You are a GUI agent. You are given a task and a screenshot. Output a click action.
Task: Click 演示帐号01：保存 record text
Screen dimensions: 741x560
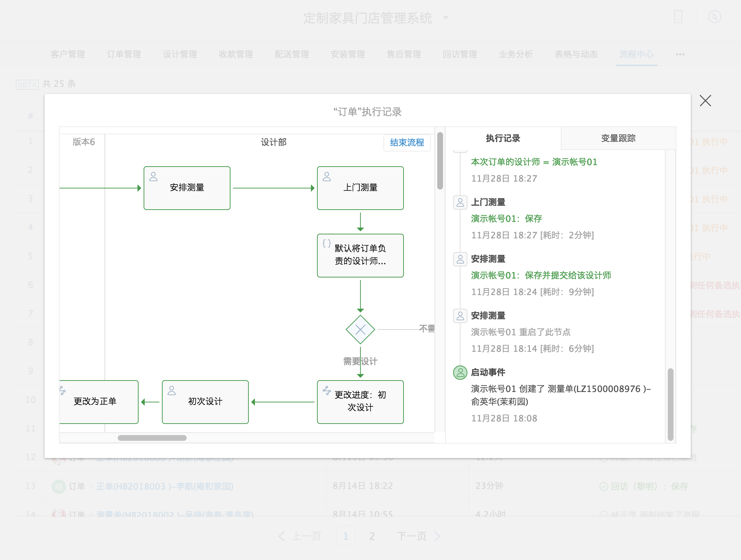point(507,219)
